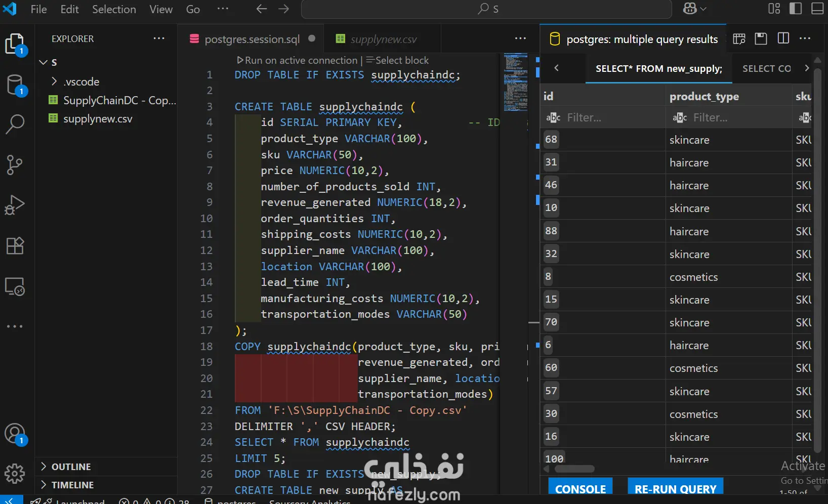Split the query results panel
The image size is (828, 504).
783,38
